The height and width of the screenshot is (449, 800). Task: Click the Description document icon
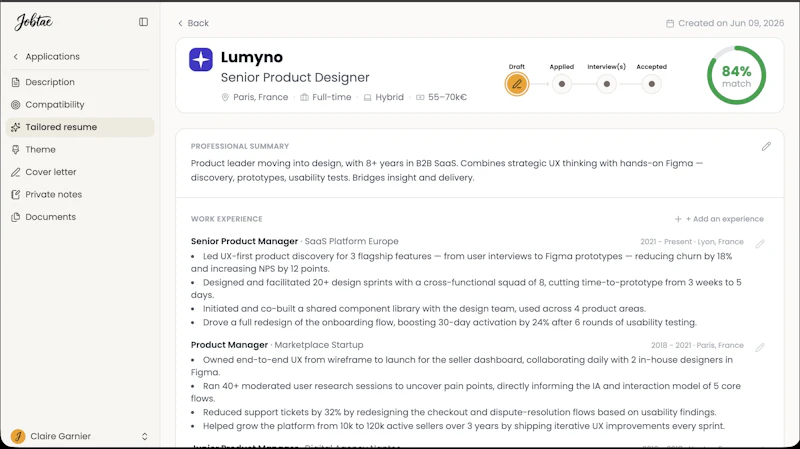16,82
